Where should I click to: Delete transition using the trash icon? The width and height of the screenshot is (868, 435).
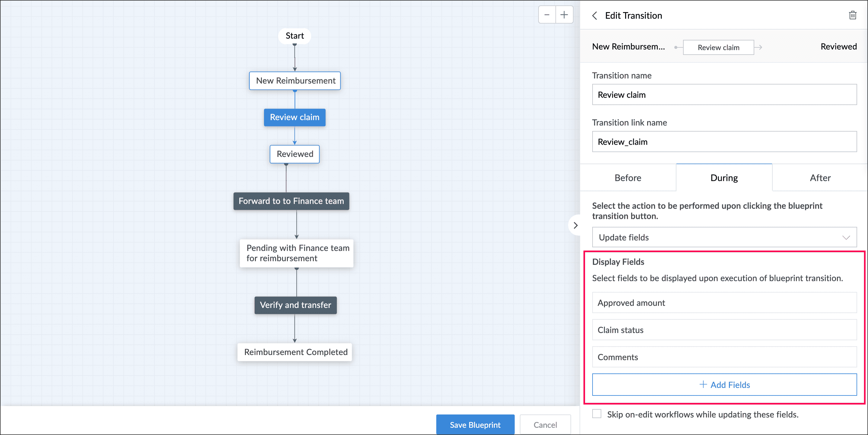tap(853, 15)
